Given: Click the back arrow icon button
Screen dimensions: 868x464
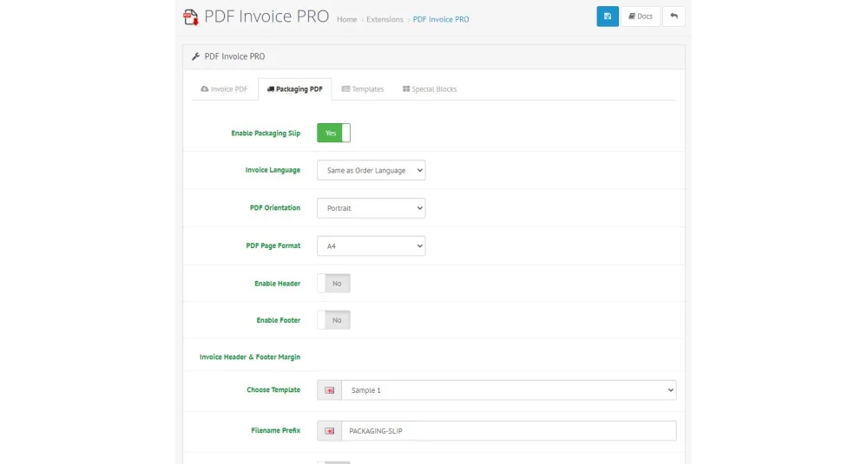Looking at the screenshot, I should coord(674,16).
